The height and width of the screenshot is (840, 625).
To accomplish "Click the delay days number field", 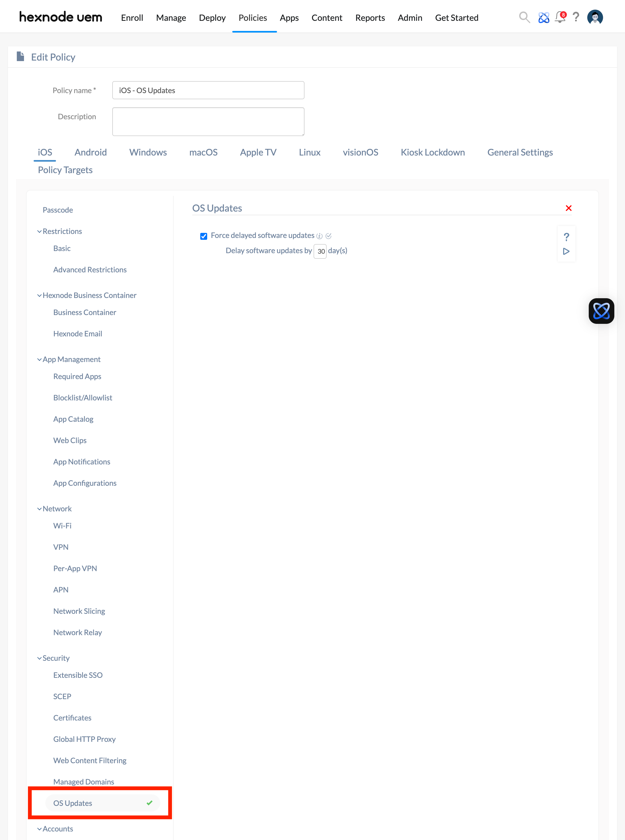I will (320, 251).
